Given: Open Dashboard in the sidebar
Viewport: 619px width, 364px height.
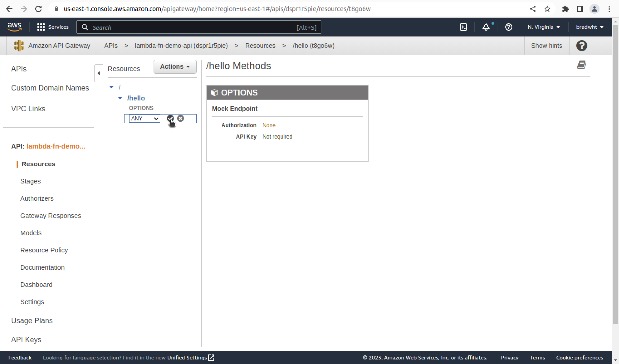Looking at the screenshot, I should pos(36,284).
